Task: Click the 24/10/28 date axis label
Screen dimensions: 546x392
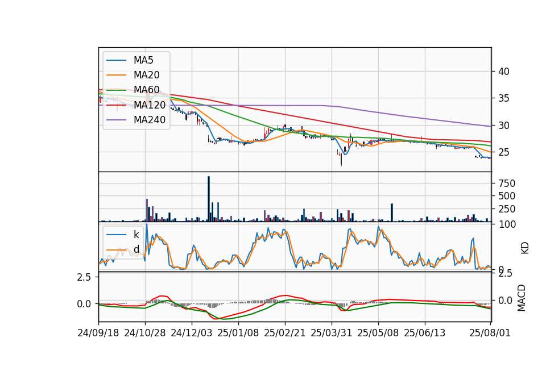Action: (145, 333)
